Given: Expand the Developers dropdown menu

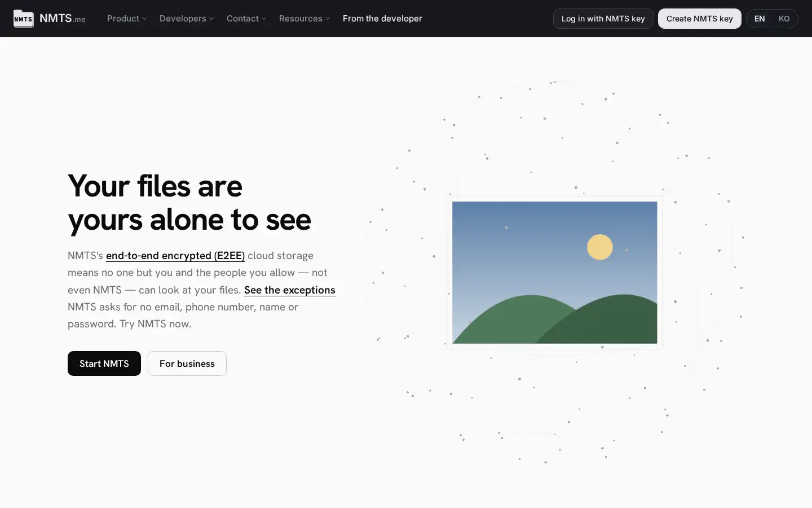Looking at the screenshot, I should coord(187,19).
